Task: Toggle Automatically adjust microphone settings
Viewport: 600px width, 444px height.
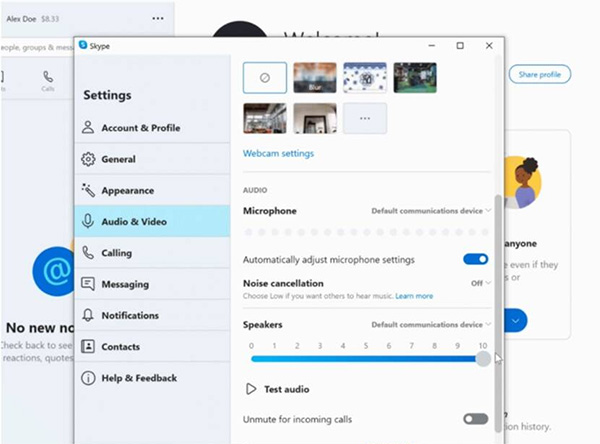Action: tap(476, 259)
